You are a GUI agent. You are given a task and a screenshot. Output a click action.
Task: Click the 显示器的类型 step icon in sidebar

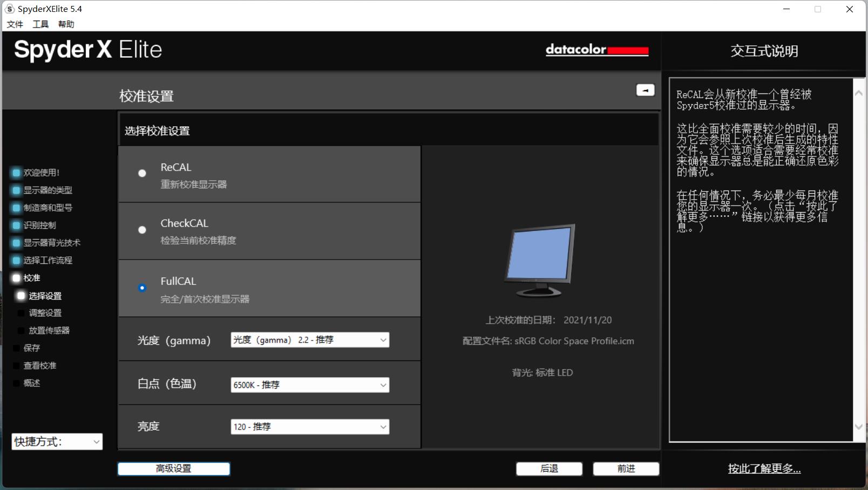[x=16, y=190]
